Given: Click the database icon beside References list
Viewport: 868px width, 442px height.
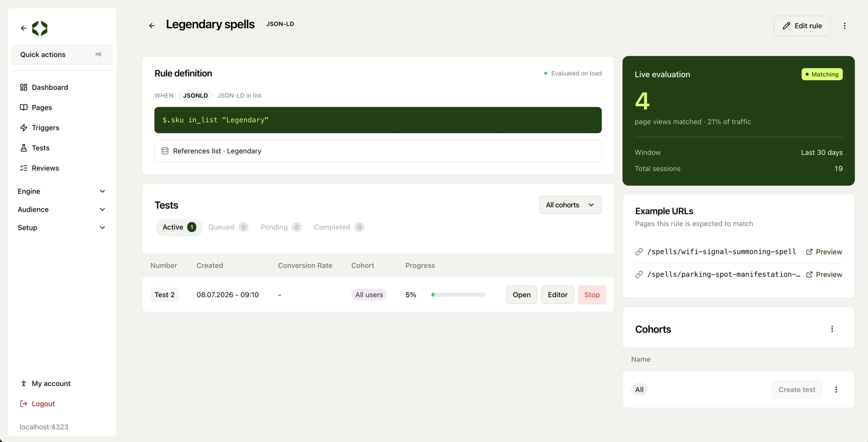Looking at the screenshot, I should point(165,151).
